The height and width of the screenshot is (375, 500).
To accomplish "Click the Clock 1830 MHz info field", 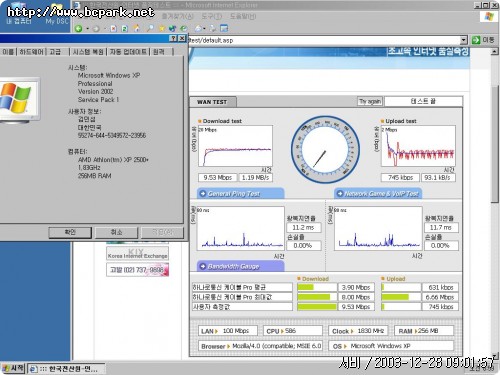I will [358, 331].
